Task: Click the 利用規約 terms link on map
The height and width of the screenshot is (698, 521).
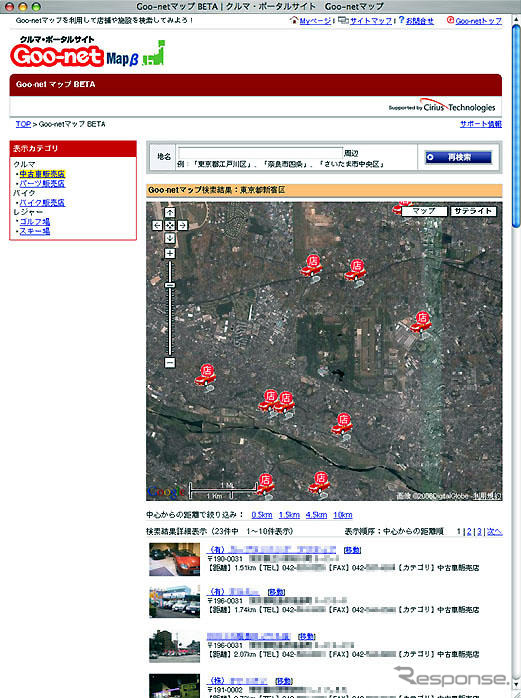Action: click(487, 495)
